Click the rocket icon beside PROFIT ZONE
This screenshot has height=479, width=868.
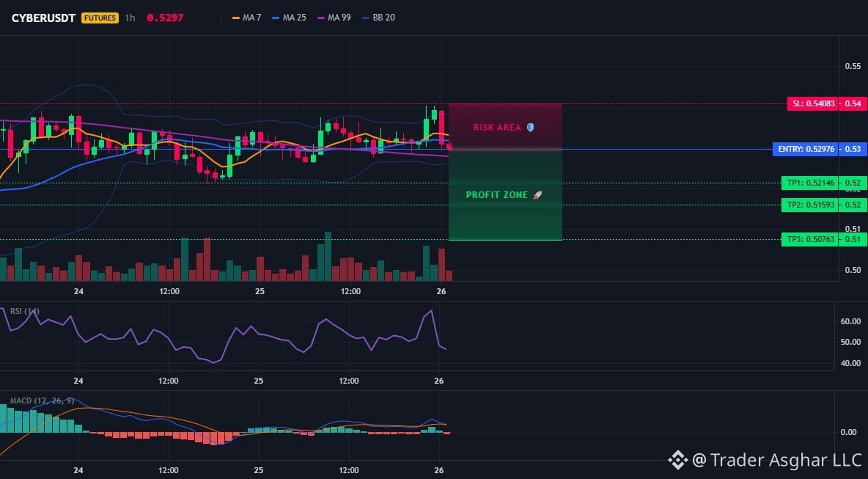(537, 195)
